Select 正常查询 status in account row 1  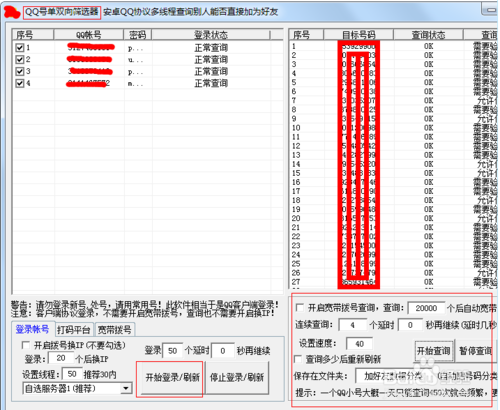[211, 48]
